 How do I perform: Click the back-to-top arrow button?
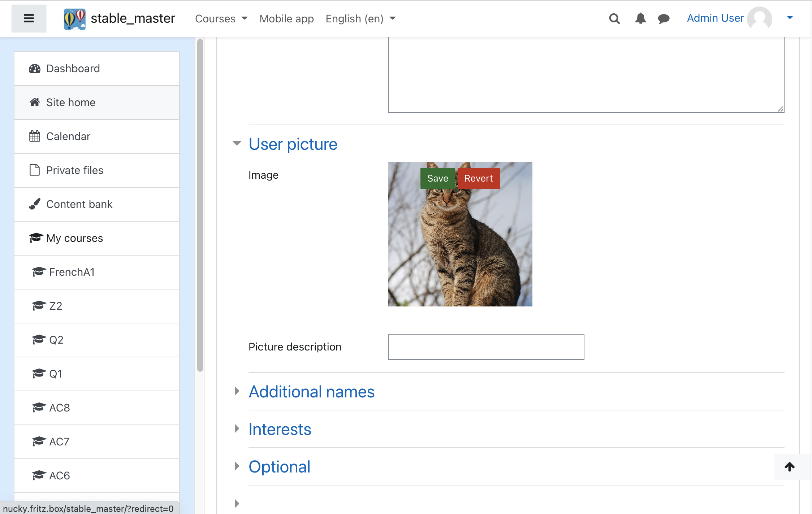click(x=790, y=467)
